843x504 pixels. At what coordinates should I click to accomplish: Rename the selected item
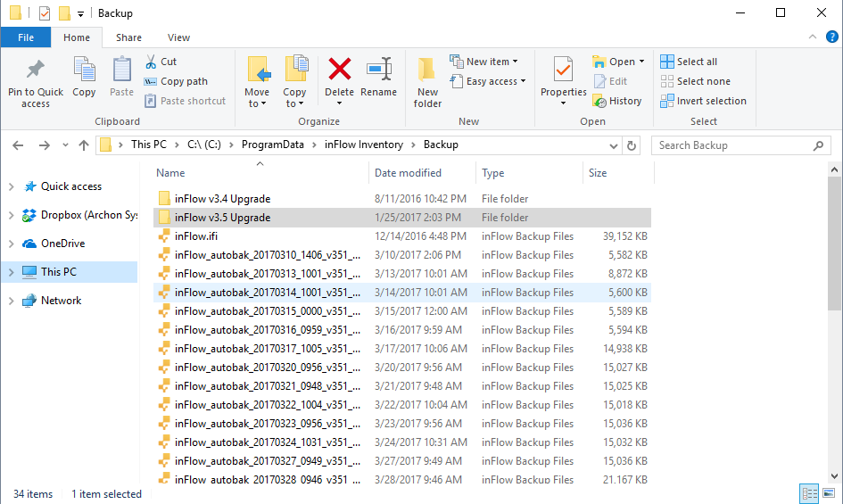pyautogui.click(x=378, y=77)
